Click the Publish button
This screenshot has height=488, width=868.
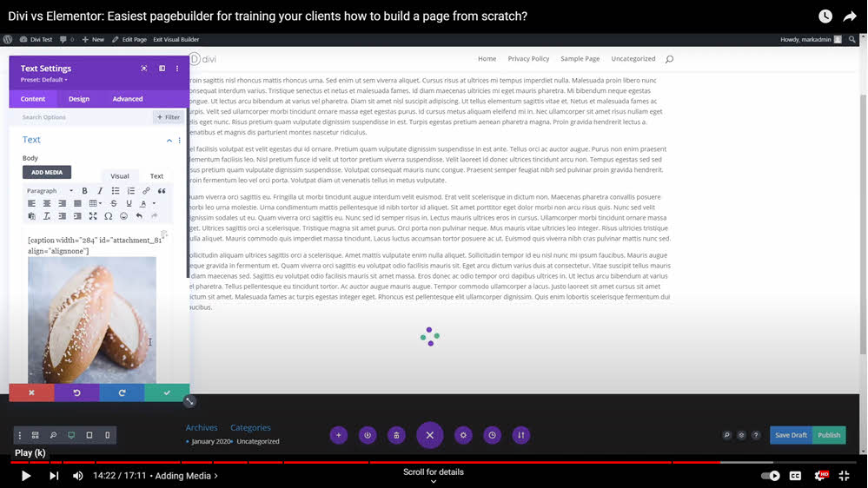829,435
